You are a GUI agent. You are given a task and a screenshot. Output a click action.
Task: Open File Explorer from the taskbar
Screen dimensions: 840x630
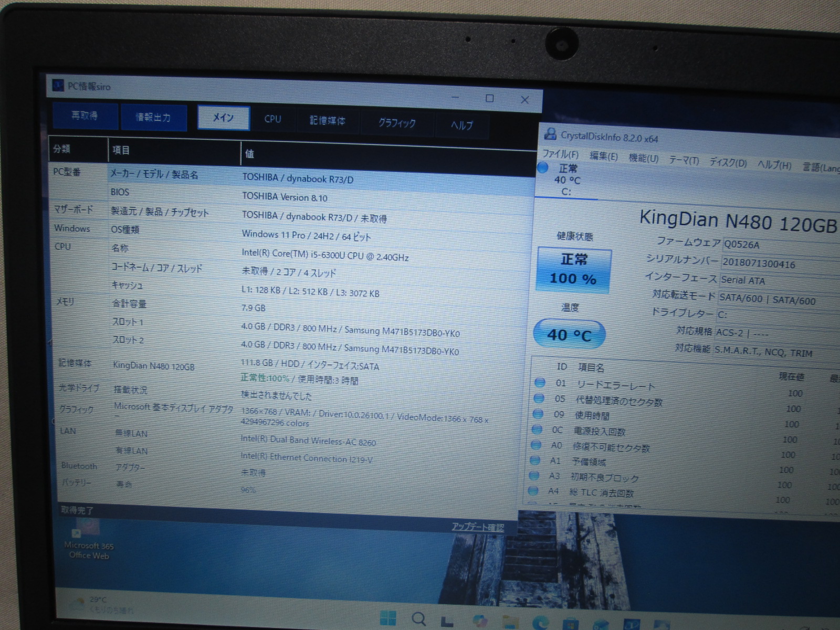click(510, 622)
